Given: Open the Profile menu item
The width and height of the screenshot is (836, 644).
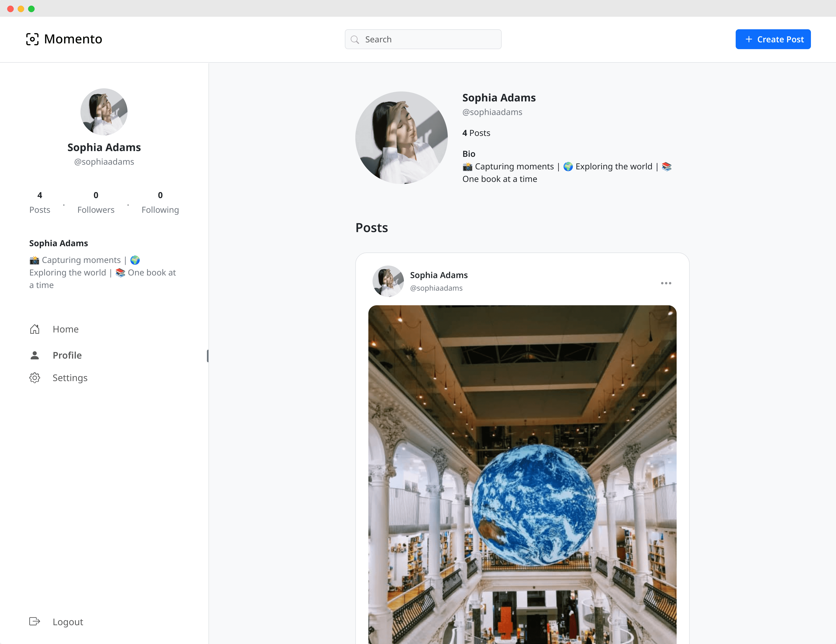Looking at the screenshot, I should (67, 355).
